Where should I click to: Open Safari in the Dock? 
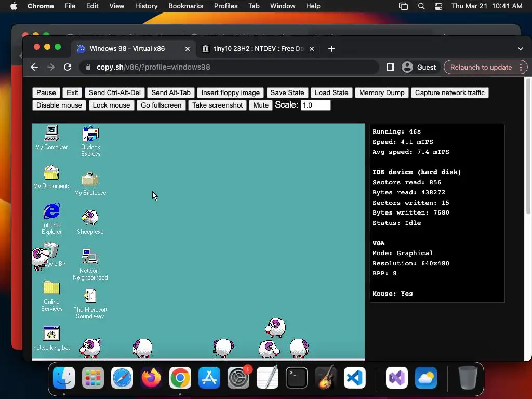coord(122,378)
